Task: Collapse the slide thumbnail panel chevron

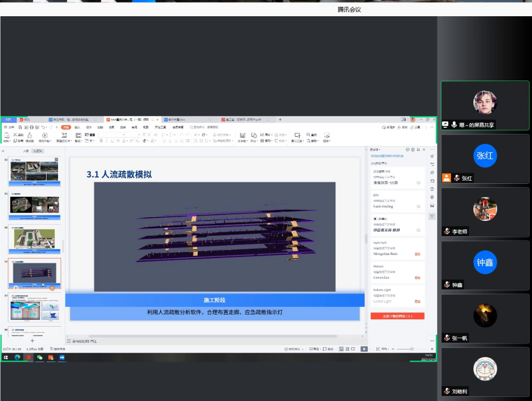Action: (4, 151)
